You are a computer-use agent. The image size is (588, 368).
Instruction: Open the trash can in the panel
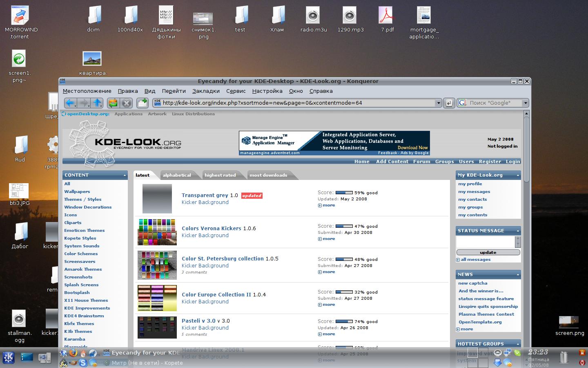click(564, 357)
